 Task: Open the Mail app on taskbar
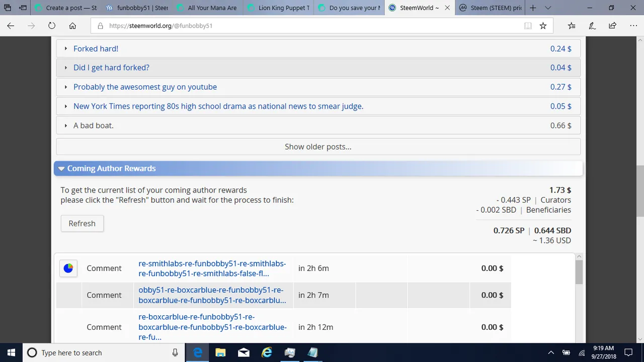pyautogui.click(x=244, y=352)
